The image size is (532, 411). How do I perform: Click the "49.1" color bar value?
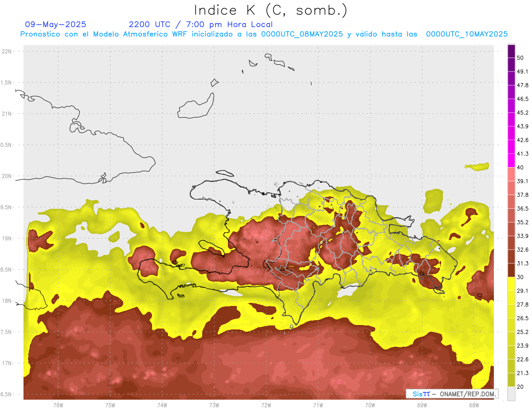[523, 71]
